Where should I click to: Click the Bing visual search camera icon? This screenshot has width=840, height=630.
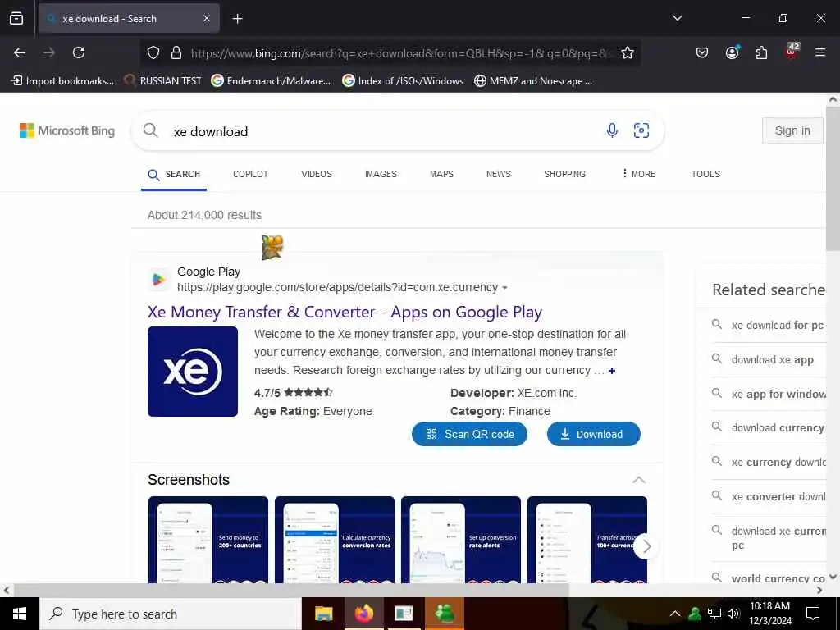641,130
